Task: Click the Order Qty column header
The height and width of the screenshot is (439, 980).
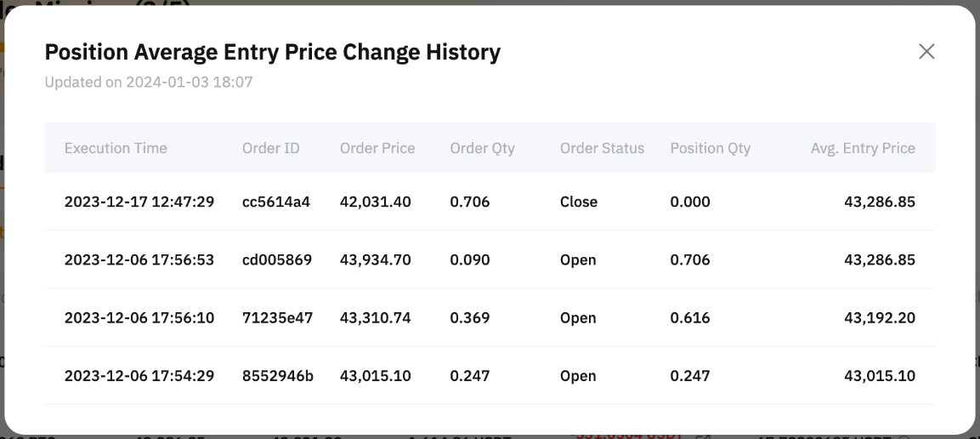Action: pyautogui.click(x=482, y=148)
